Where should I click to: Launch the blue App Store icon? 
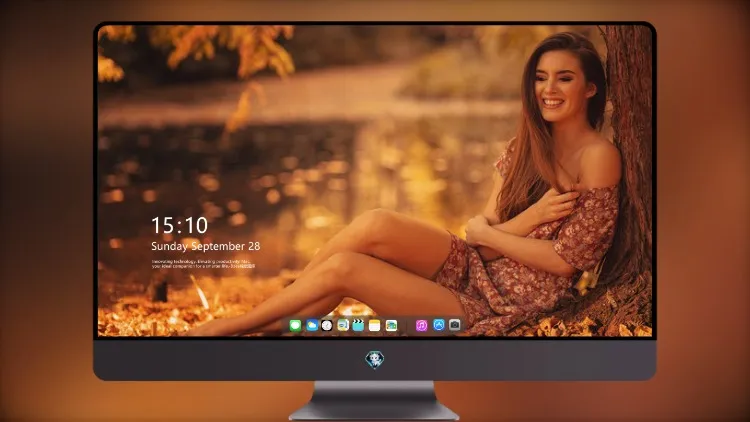coord(439,325)
